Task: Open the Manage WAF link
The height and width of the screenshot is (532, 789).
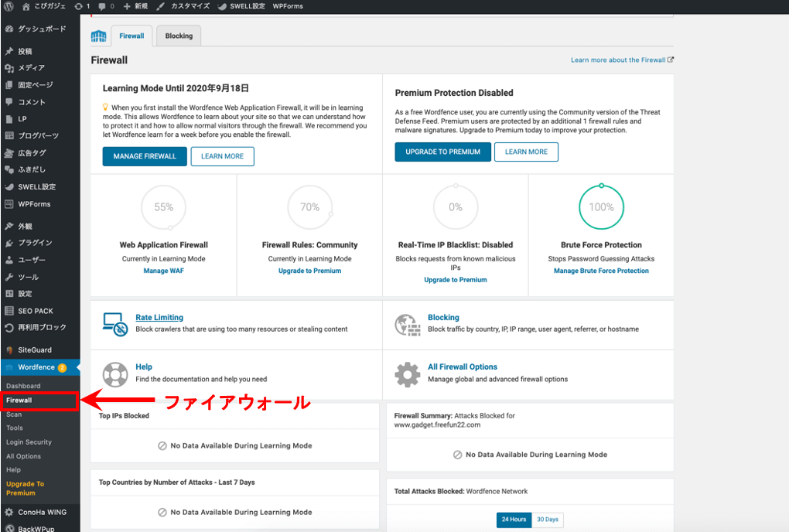Action: 163,271
